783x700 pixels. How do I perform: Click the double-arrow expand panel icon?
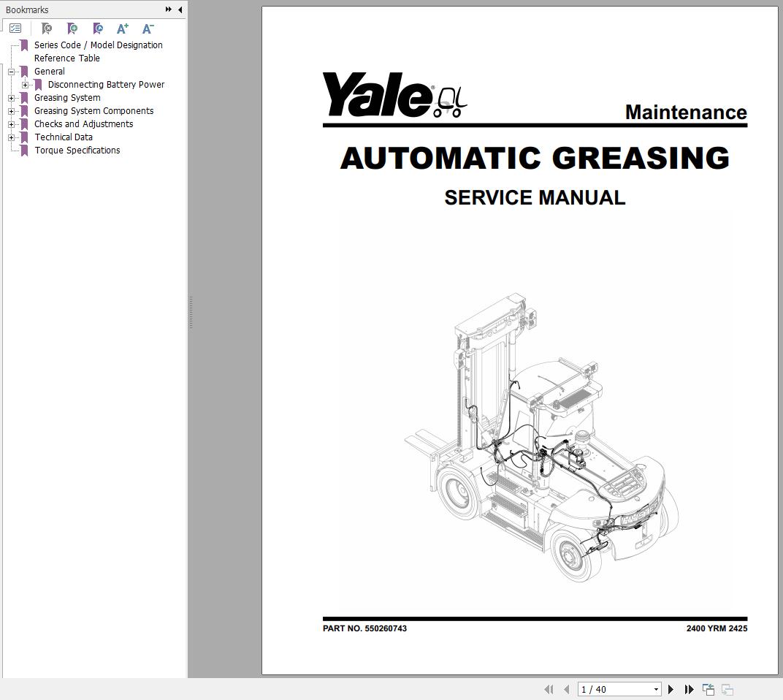coord(168,9)
